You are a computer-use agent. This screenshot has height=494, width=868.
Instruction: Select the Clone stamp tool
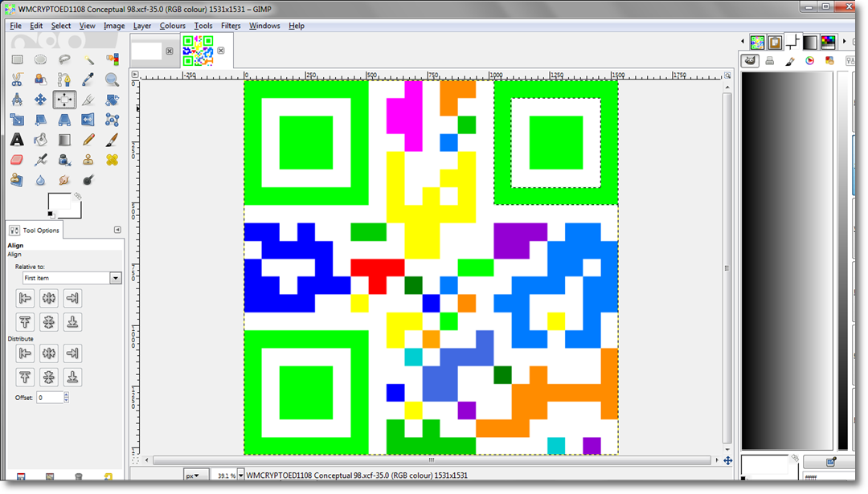pyautogui.click(x=88, y=160)
